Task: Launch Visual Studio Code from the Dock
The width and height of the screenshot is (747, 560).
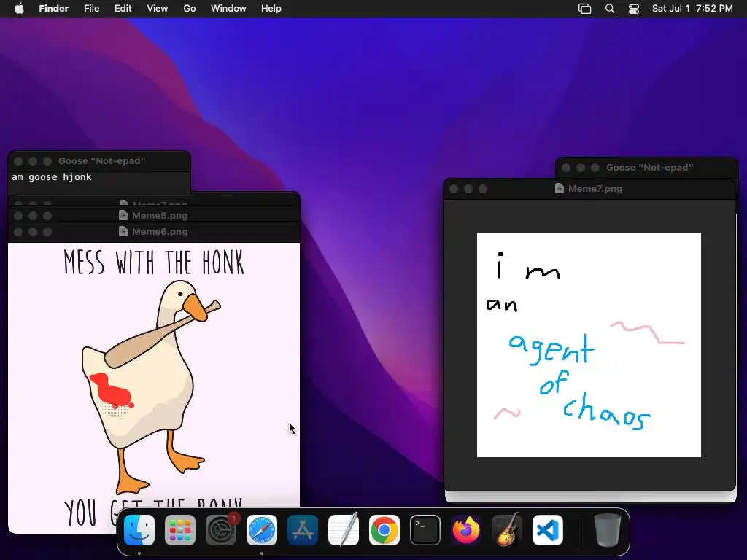Action: click(x=548, y=530)
